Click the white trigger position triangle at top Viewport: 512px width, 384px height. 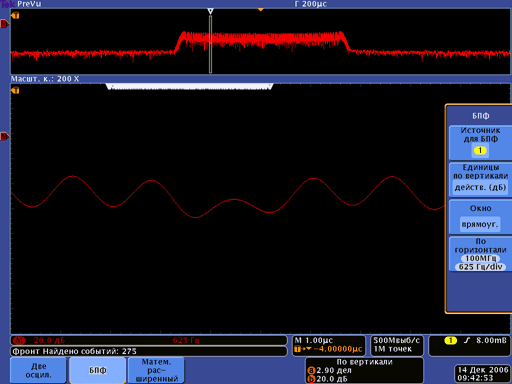click(210, 11)
